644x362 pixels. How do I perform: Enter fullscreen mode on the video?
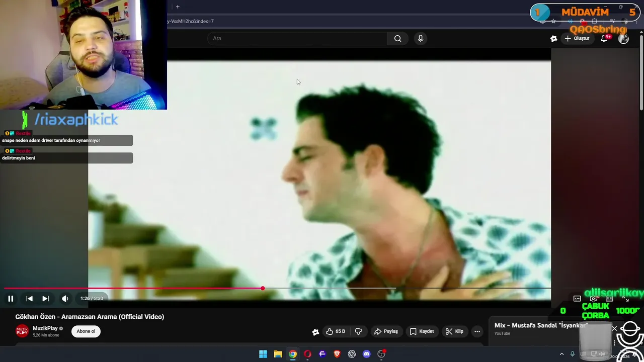pyautogui.click(x=625, y=299)
